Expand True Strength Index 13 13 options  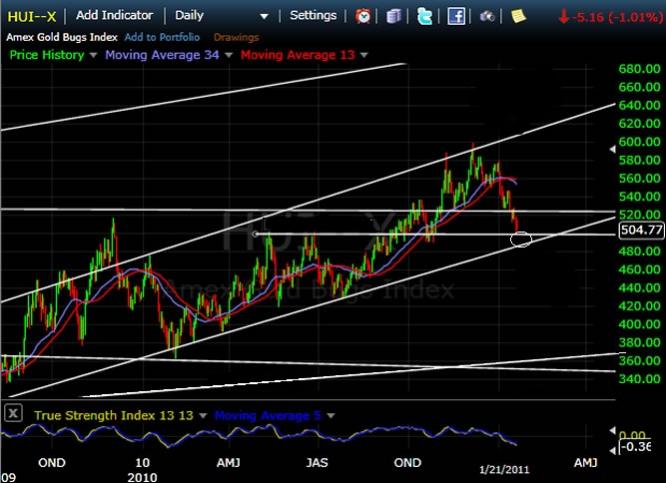tap(203, 415)
